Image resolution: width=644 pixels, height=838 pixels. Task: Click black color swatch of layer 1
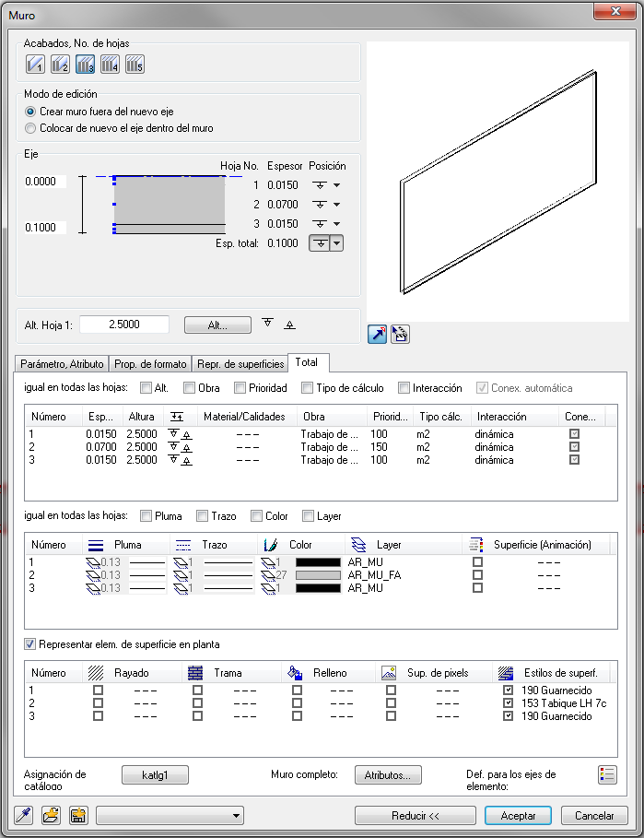(x=318, y=562)
